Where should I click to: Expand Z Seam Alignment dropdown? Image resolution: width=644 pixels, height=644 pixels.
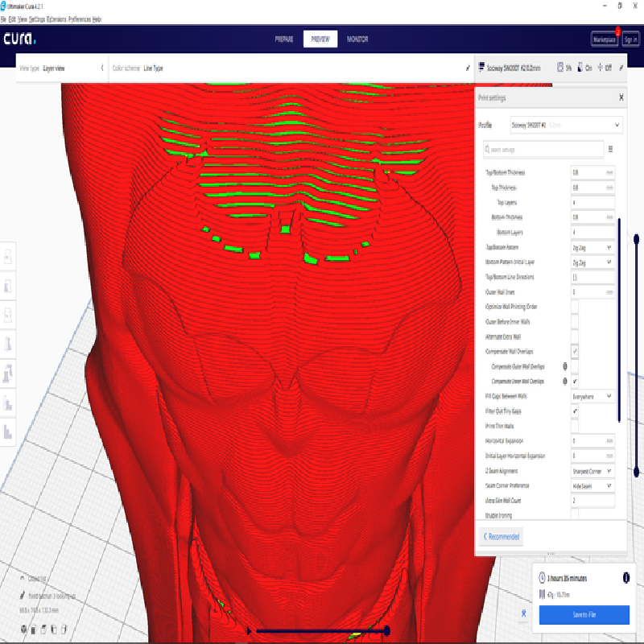[592, 471]
